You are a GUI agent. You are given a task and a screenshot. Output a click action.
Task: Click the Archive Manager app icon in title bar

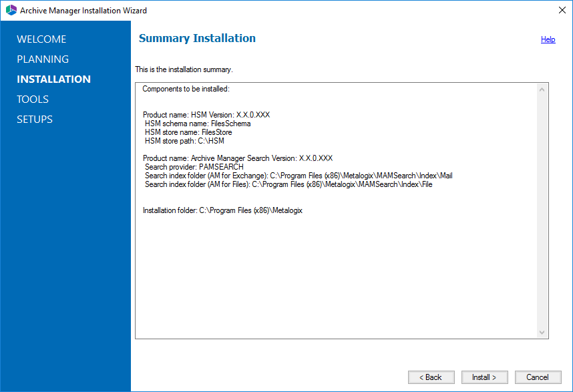(x=11, y=10)
